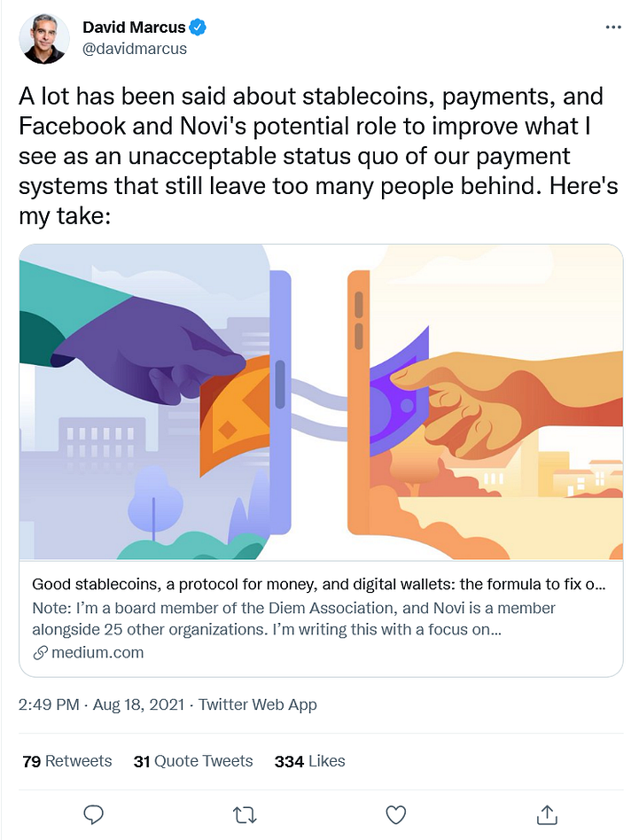Open the three-dot more options menu
Viewport: 639px width, 840px height.
pyautogui.click(x=613, y=27)
